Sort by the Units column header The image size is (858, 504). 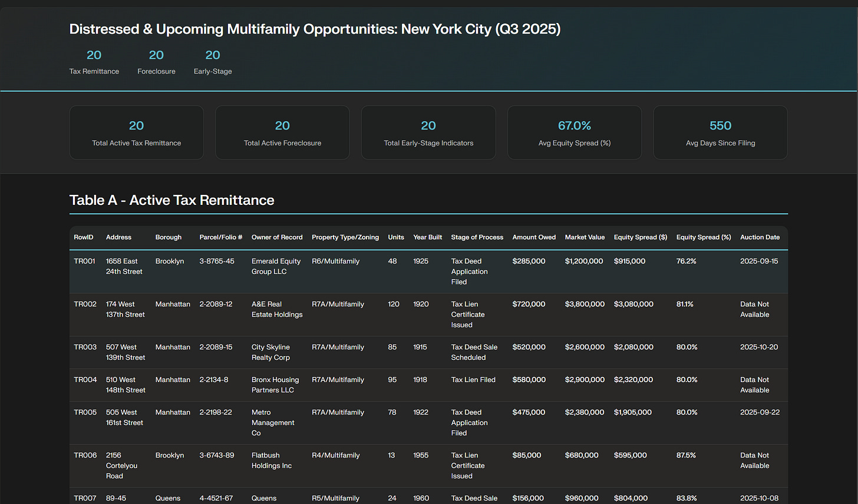click(396, 237)
